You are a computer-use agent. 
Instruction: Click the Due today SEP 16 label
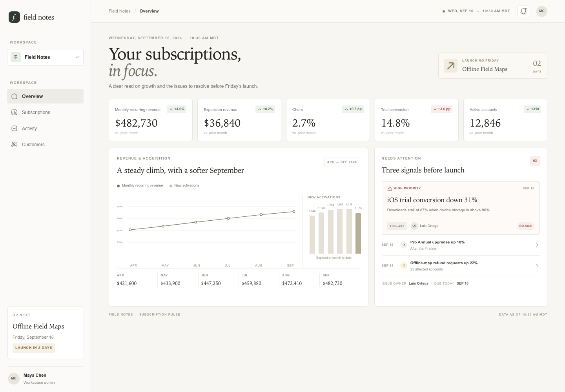point(451,283)
